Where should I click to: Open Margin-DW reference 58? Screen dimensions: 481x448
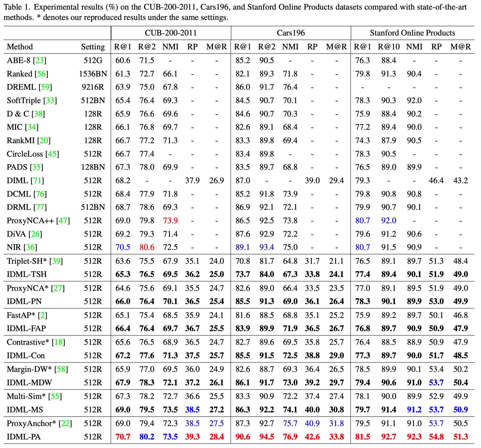[61, 369]
